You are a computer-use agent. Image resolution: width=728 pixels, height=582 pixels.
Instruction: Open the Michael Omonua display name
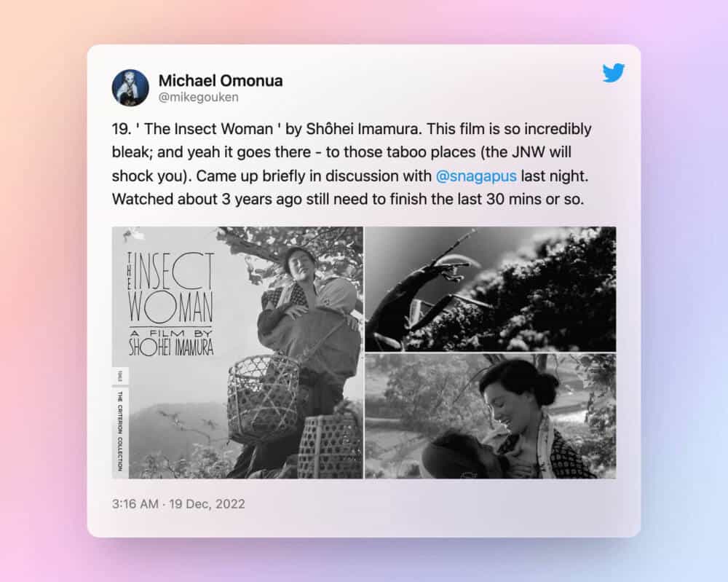221,80
